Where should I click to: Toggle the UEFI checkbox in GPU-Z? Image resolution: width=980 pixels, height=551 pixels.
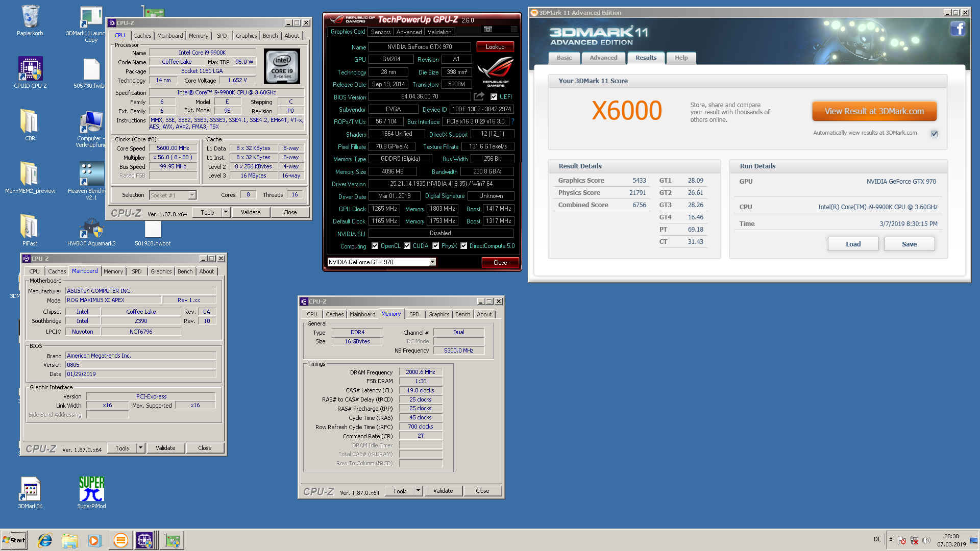(494, 97)
